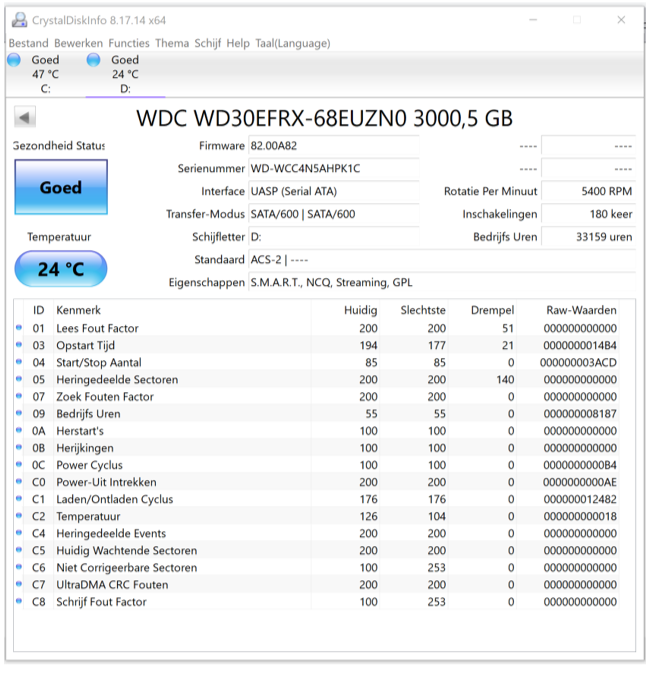Open the Schijf menu
The image size is (652, 688).
pos(208,43)
